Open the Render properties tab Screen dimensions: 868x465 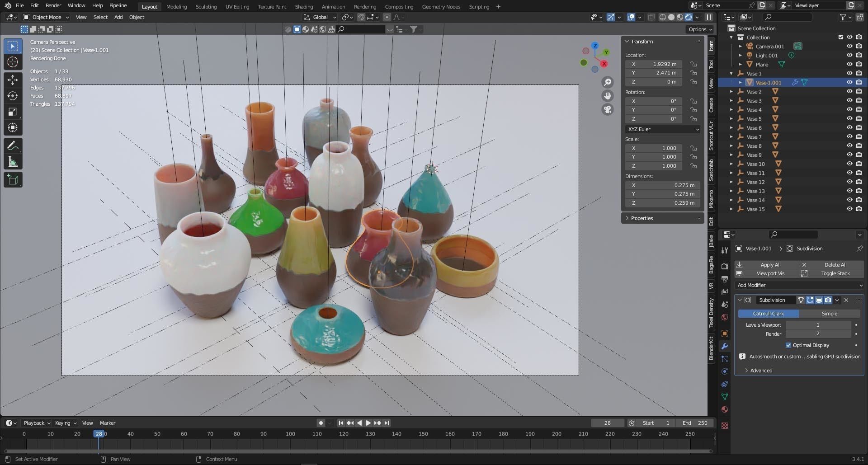point(725,266)
